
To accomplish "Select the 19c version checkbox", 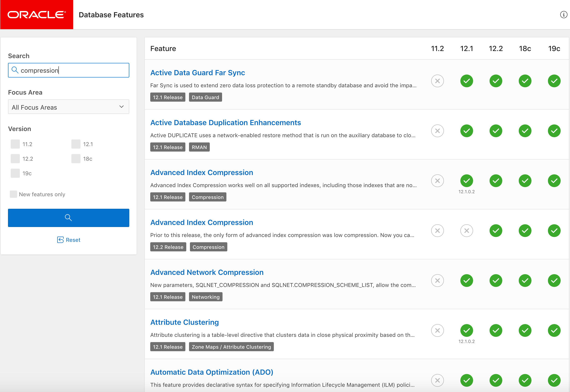I will pos(15,173).
